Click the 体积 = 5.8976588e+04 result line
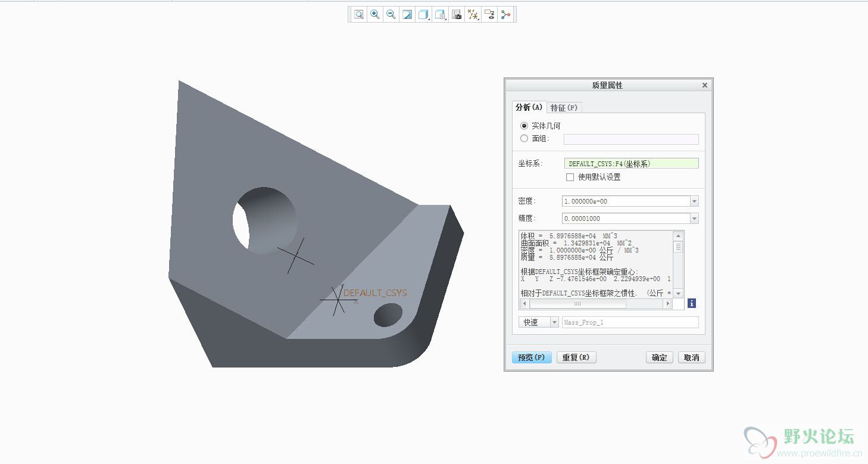Image resolution: width=868 pixels, height=464 pixels. 569,236
